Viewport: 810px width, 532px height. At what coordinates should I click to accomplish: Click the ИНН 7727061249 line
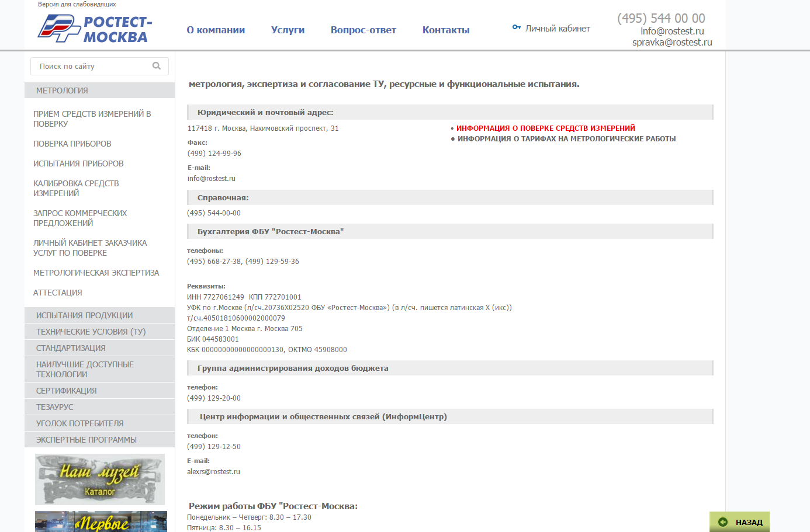click(244, 297)
